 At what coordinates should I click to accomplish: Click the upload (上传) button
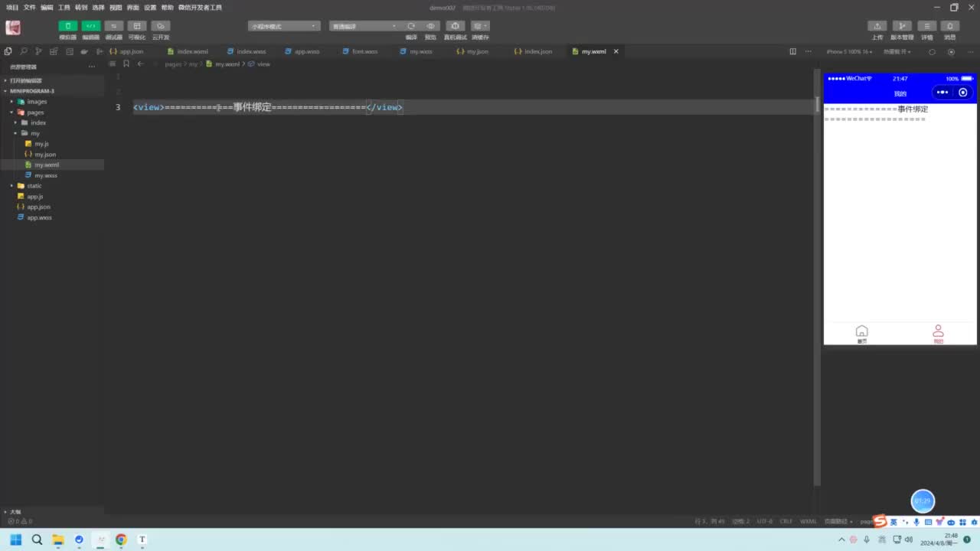[x=877, y=26]
